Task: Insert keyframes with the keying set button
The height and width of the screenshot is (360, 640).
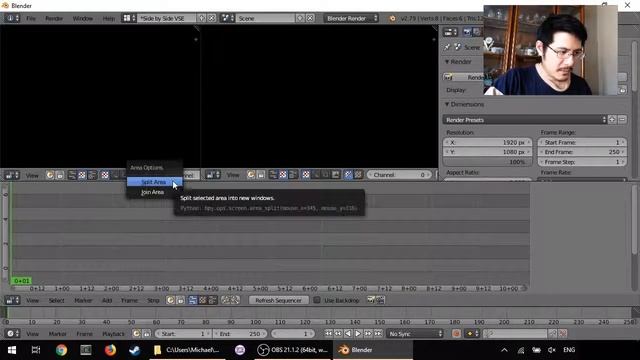Action: pos(553,334)
